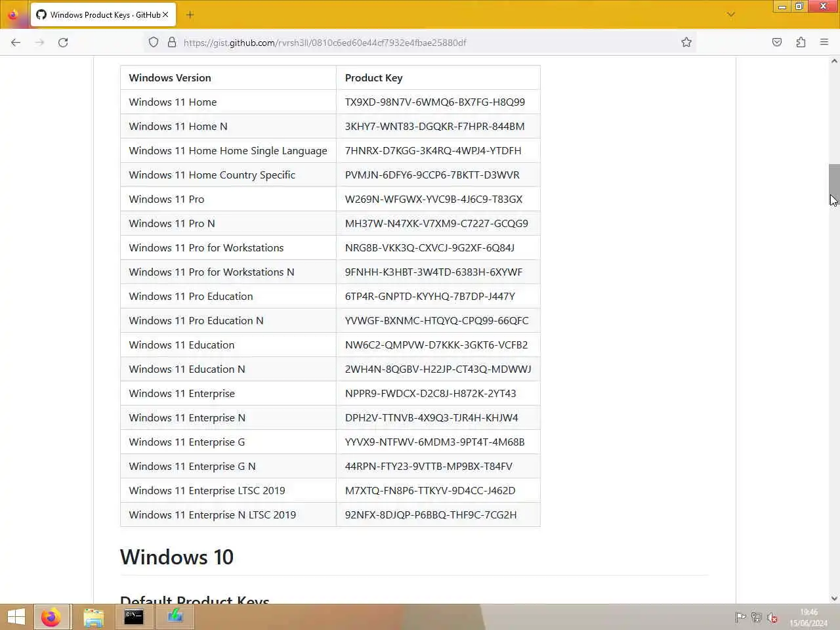Image resolution: width=840 pixels, height=630 pixels.
Task: Bookmark this page with the star icon
Action: [686, 42]
